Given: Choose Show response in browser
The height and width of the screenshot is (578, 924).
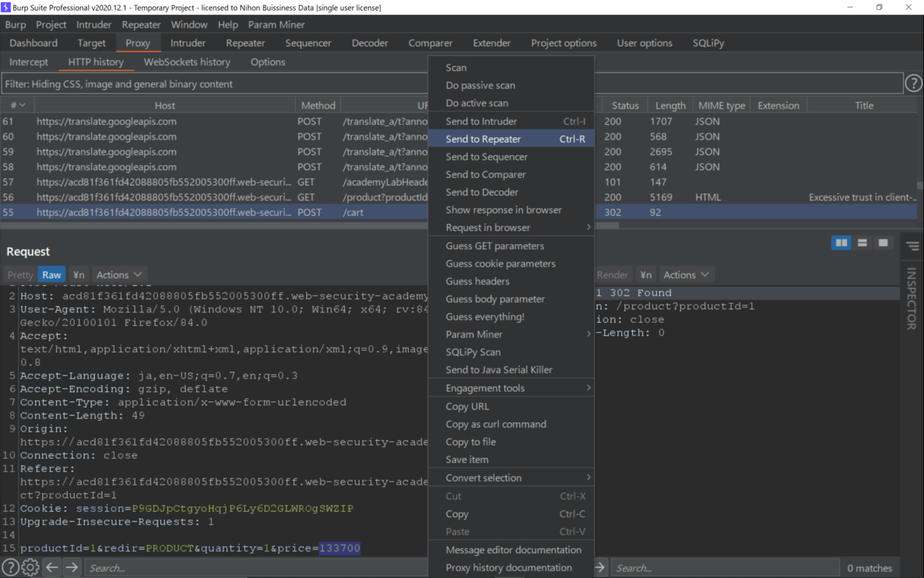Looking at the screenshot, I should point(511,210).
